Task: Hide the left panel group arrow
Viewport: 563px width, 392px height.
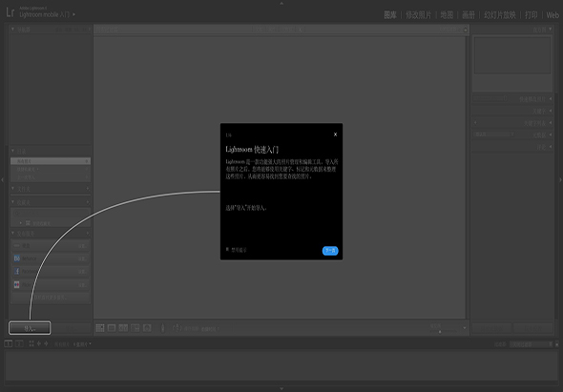Action: [x=2, y=179]
